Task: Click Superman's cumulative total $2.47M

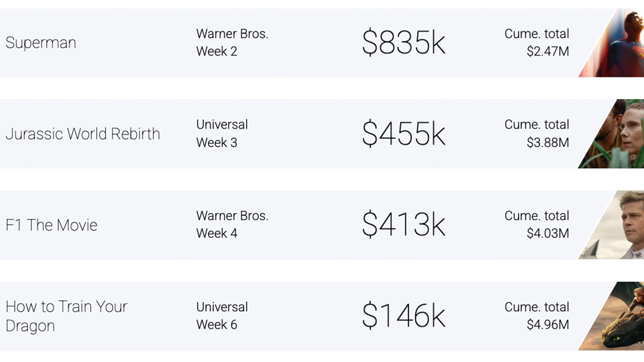Action: (548, 51)
